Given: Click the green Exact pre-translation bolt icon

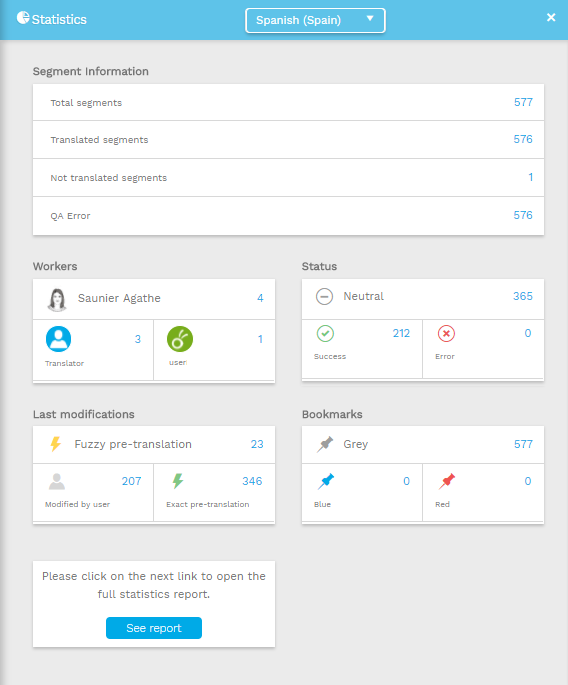Looking at the screenshot, I should pos(177,481).
